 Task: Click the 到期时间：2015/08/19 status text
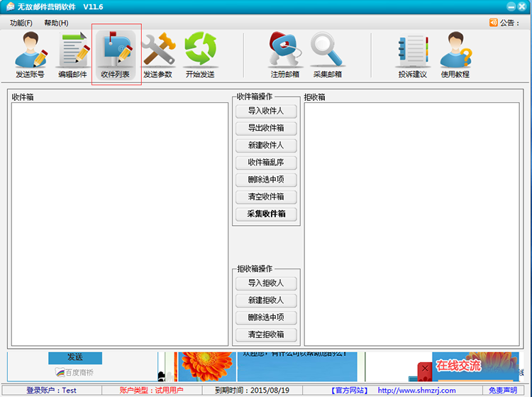[x=252, y=391]
